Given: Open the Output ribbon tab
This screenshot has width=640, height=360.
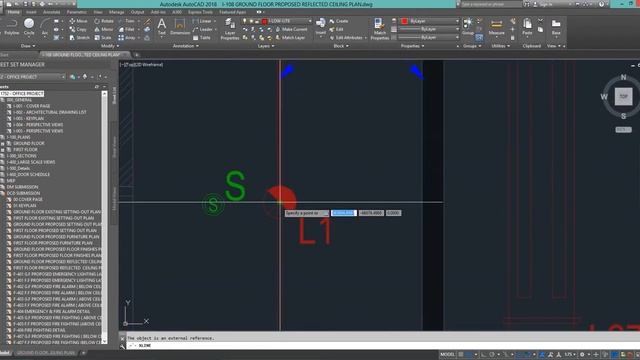Looking at the screenshot, I should [x=138, y=12].
